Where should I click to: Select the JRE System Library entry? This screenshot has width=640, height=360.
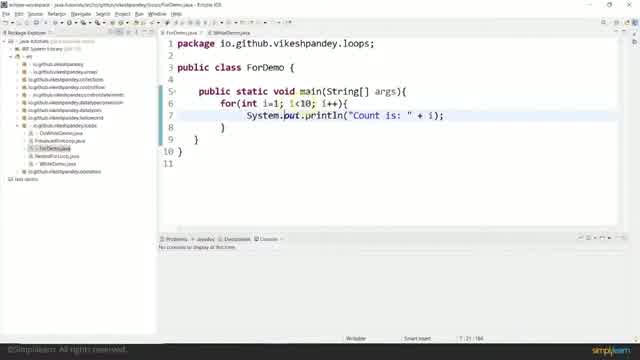pos(42,49)
